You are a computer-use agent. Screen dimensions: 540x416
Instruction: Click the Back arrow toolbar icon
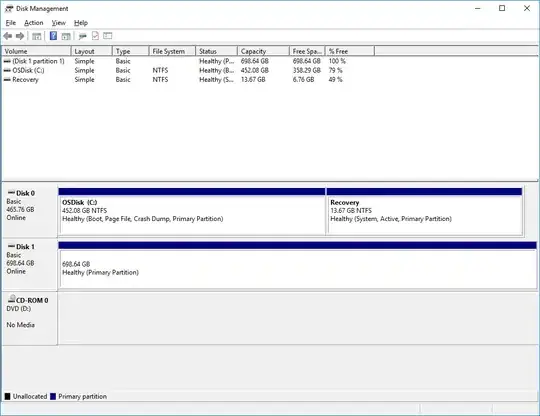[x=8, y=36]
